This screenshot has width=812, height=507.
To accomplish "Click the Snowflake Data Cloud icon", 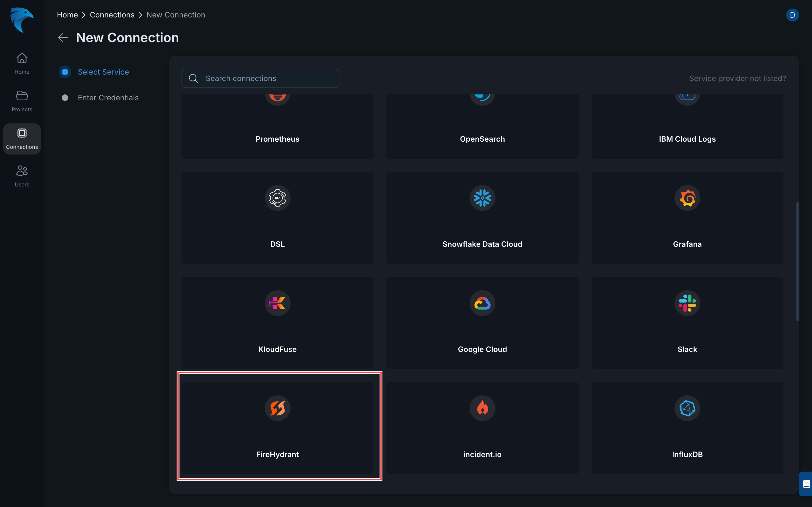I will pyautogui.click(x=482, y=198).
